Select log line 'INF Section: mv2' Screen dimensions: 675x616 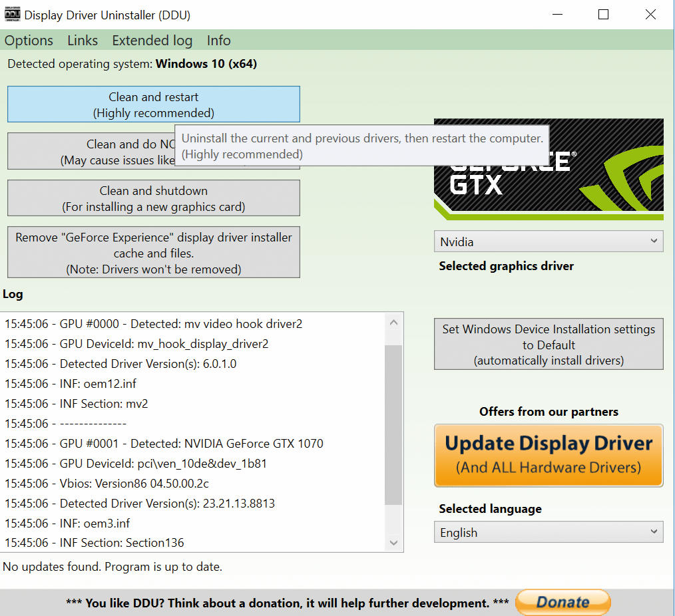point(76,404)
